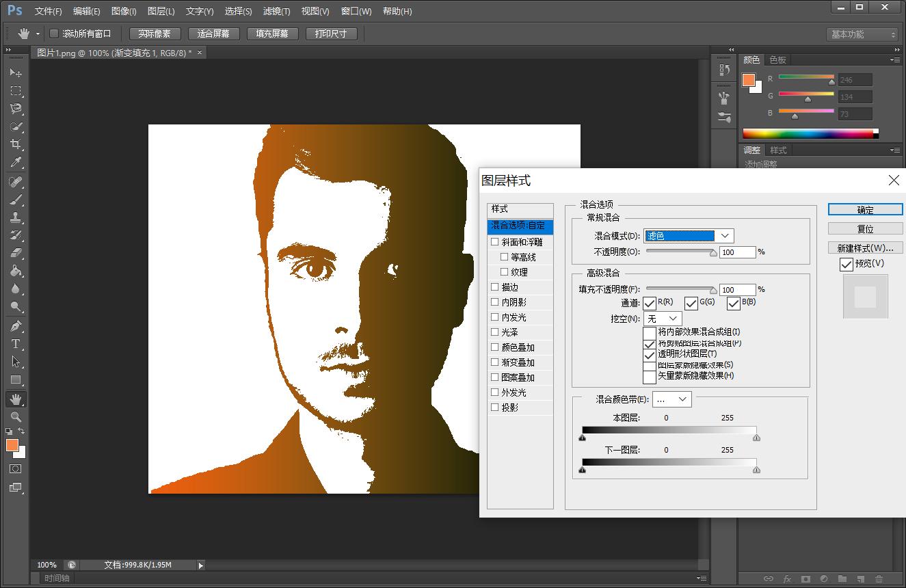Open the 挖空 knockout dropdown
Image resolution: width=906 pixels, height=588 pixels.
[663, 319]
